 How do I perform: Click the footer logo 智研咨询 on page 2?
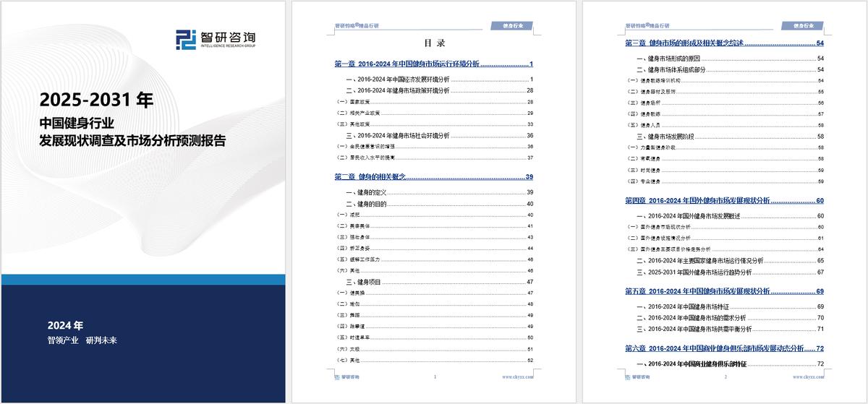[x=638, y=377]
